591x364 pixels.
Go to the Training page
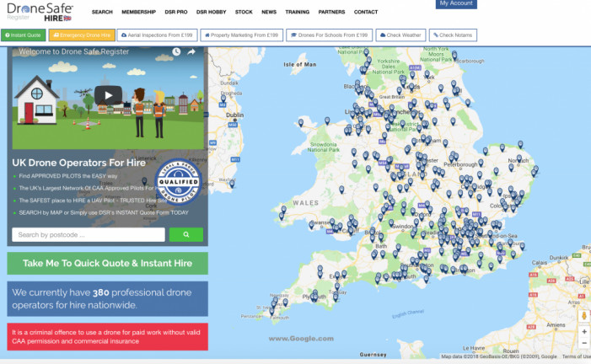[297, 13]
